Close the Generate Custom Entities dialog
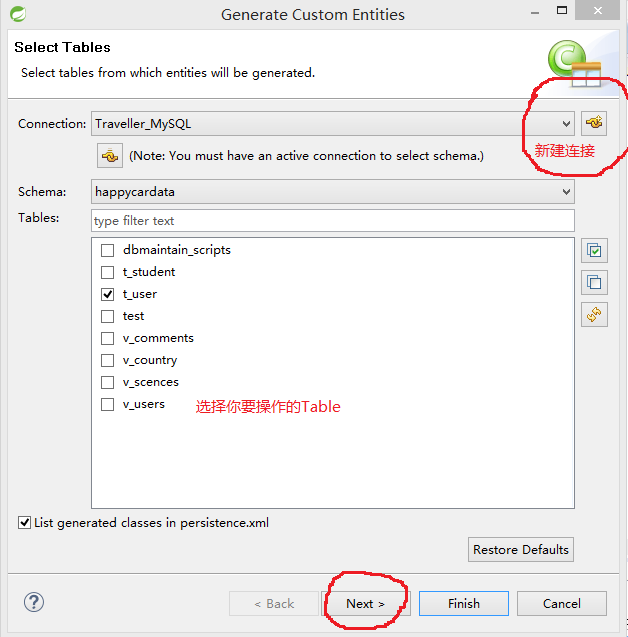The image size is (628, 637). 598,10
